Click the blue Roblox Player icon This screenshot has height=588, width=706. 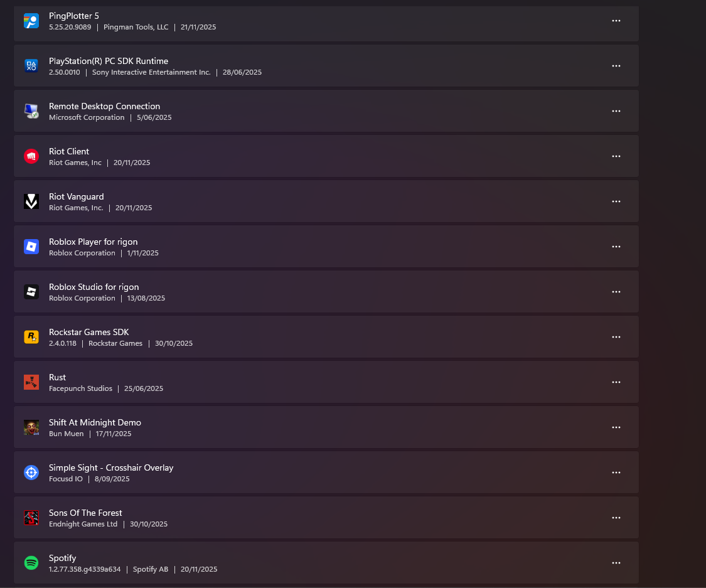[x=31, y=247]
